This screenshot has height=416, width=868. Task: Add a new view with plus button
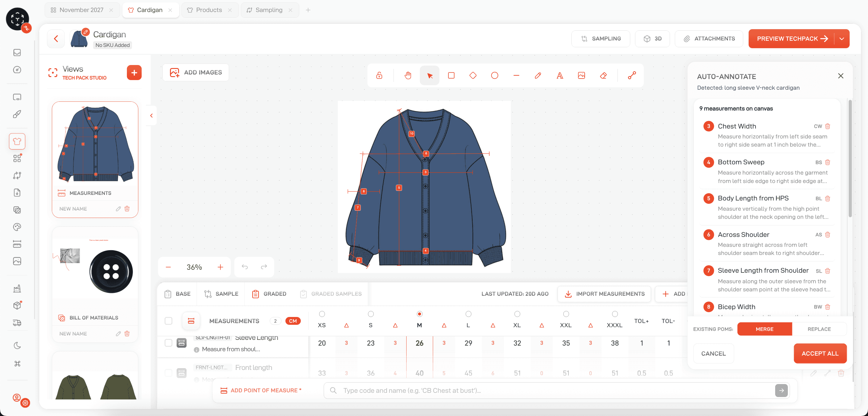pos(134,72)
